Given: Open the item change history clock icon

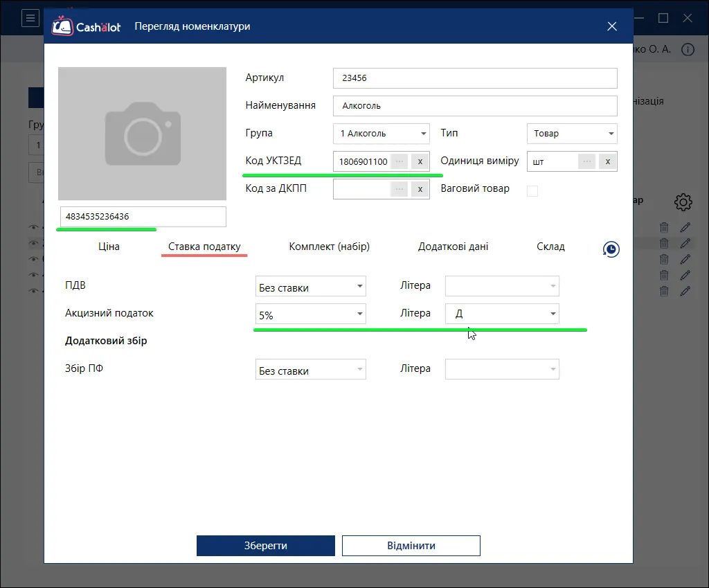Looking at the screenshot, I should pyautogui.click(x=611, y=249).
